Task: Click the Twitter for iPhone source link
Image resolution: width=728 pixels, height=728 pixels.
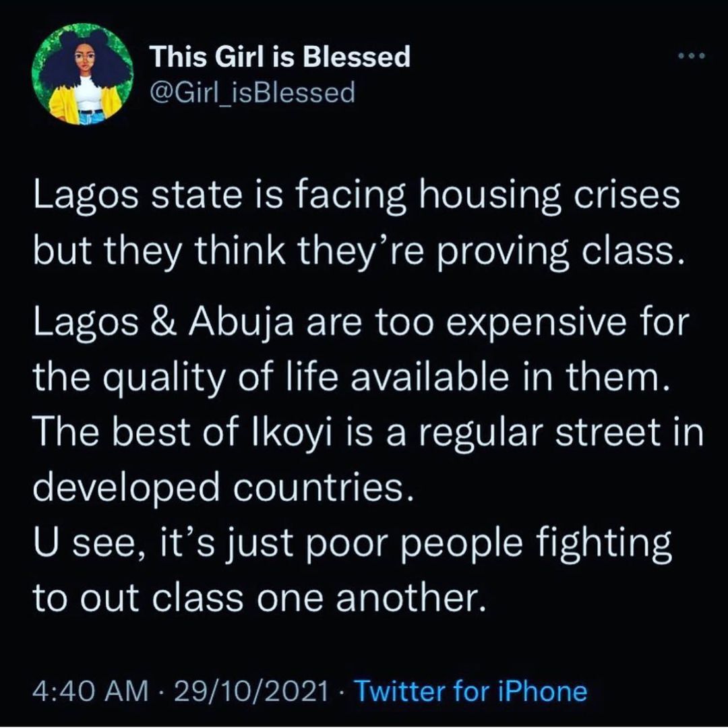Action: click(x=471, y=690)
